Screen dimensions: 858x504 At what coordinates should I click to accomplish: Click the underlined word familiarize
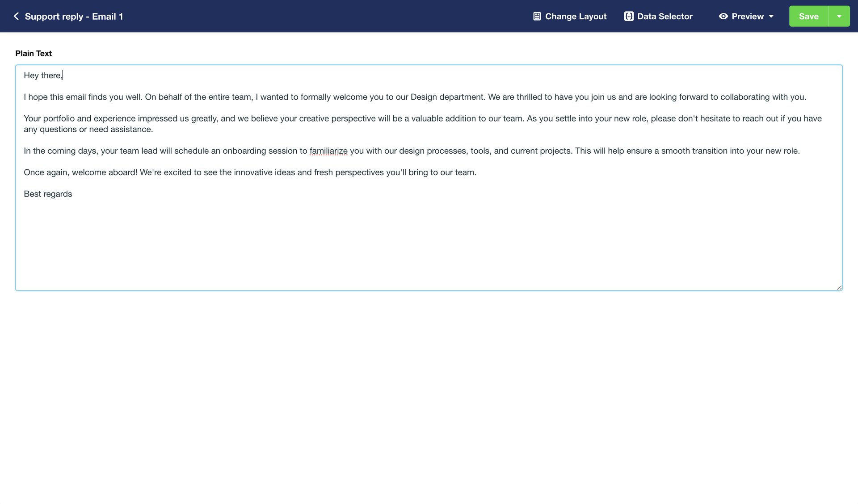coord(328,151)
